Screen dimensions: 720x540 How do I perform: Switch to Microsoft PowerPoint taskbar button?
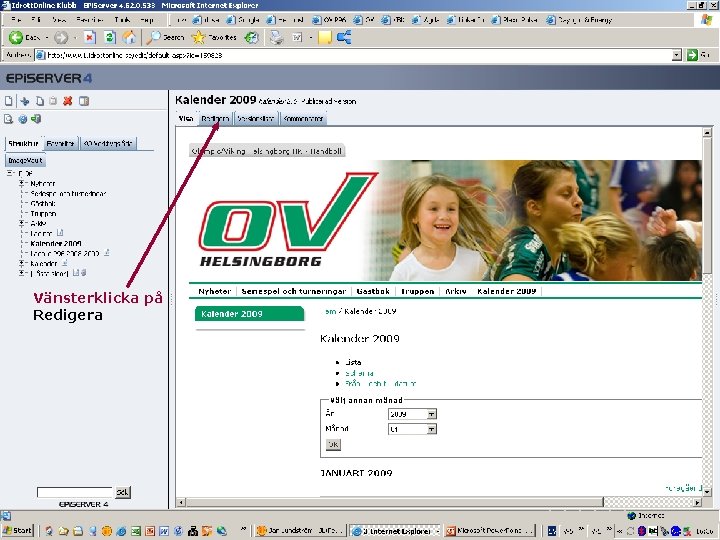(x=490, y=531)
